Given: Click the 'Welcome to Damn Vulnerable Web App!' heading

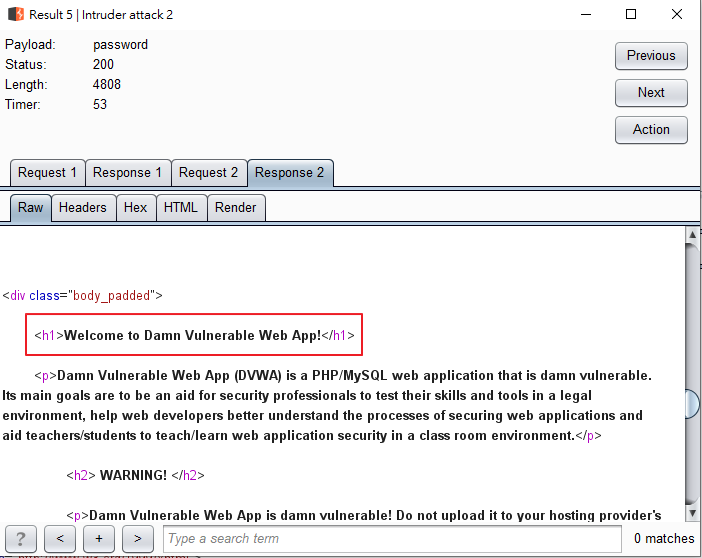Looking at the screenshot, I should coord(193,335).
